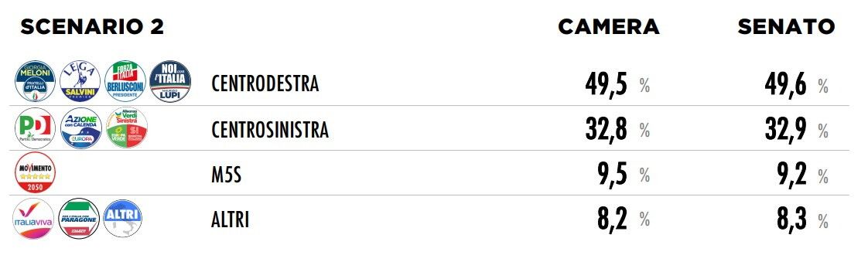868x279 pixels.
Task: Click the blue Altri logo
Action: (123, 219)
